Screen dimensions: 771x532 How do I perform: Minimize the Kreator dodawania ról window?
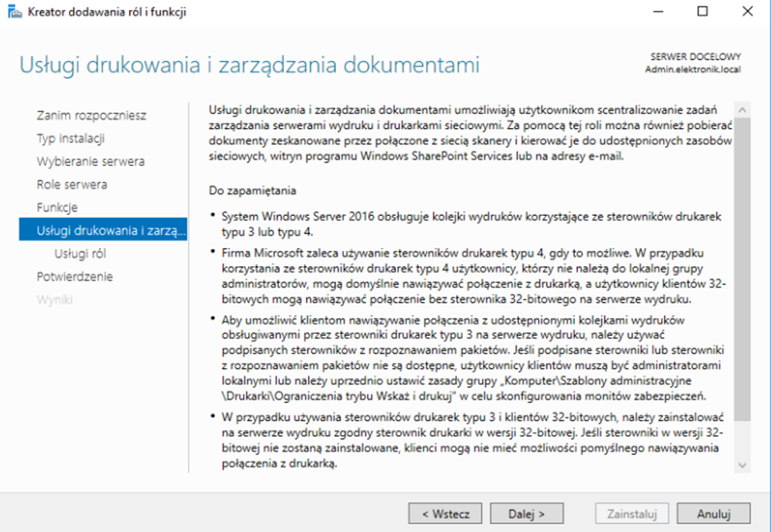658,11
